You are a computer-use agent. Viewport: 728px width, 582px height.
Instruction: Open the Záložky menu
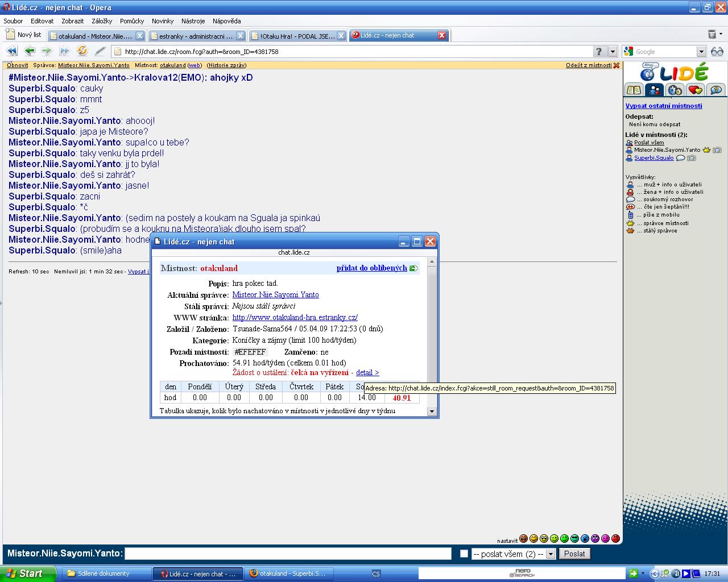tap(102, 21)
